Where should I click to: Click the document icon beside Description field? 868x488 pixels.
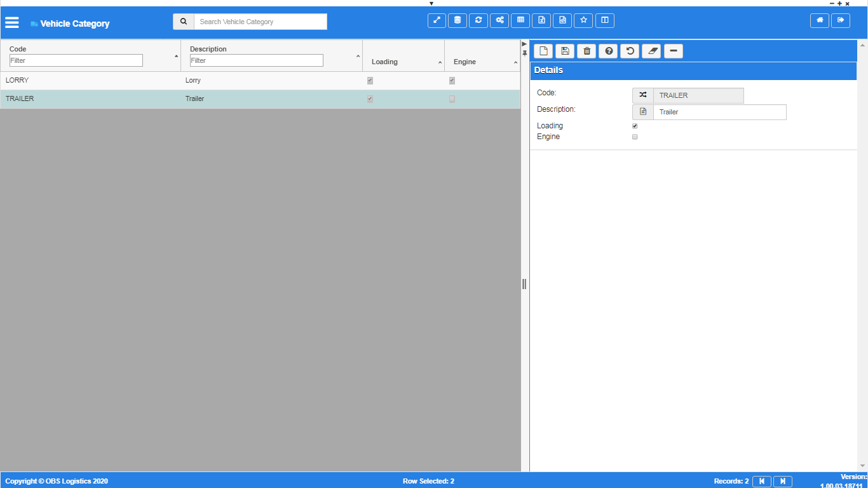click(643, 112)
